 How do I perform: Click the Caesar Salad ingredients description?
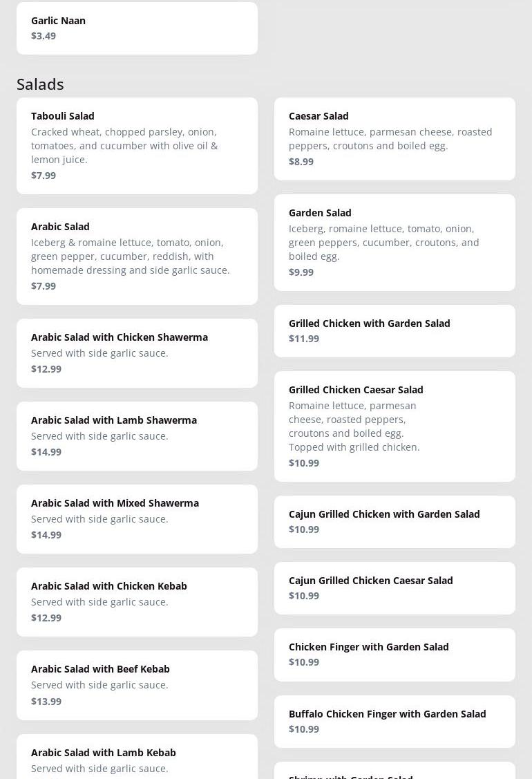tap(390, 139)
